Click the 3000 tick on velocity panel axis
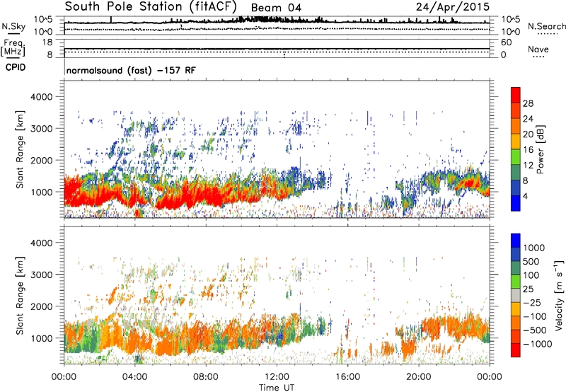This screenshot has height=392, width=566. (41, 275)
